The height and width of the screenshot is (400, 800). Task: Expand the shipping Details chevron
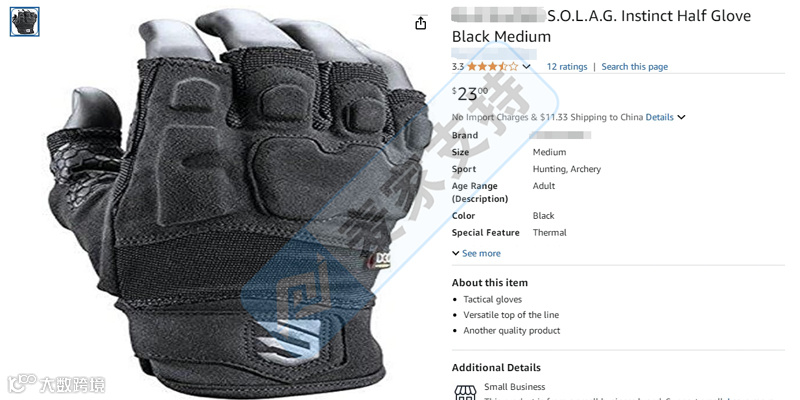point(681,117)
